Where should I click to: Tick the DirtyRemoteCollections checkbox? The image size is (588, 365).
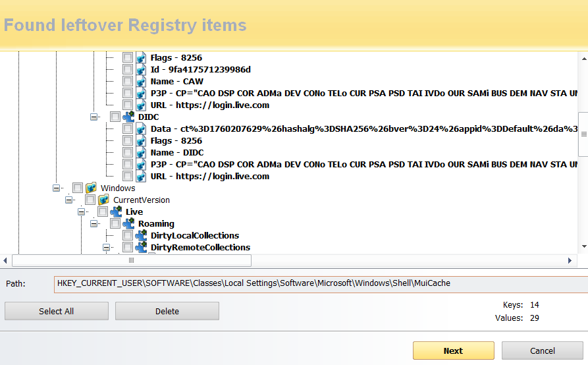(x=128, y=247)
